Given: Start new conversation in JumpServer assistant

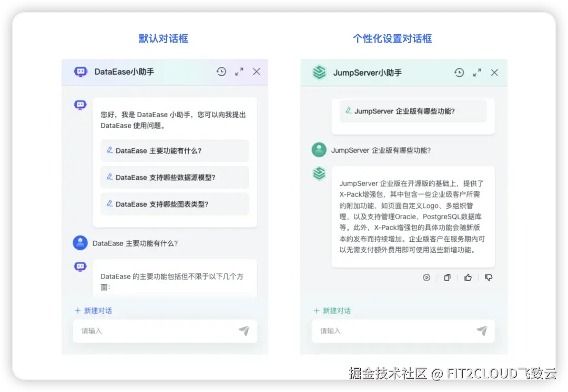Looking at the screenshot, I should (x=332, y=311).
